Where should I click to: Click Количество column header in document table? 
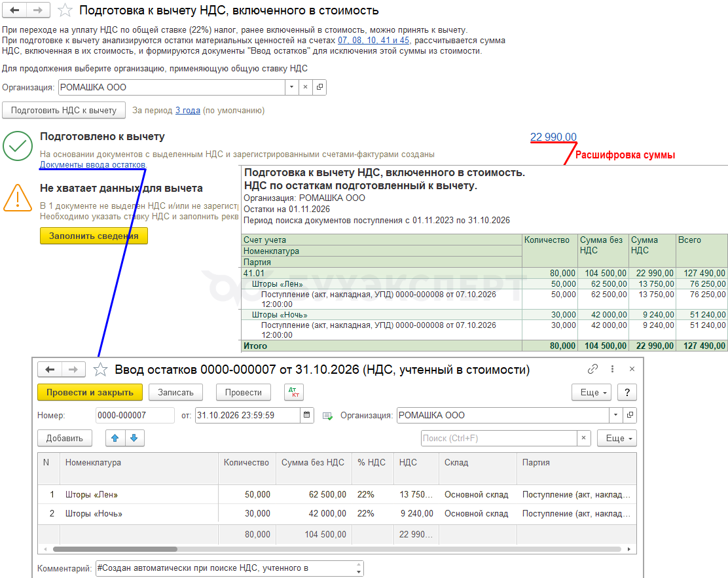pyautogui.click(x=247, y=469)
